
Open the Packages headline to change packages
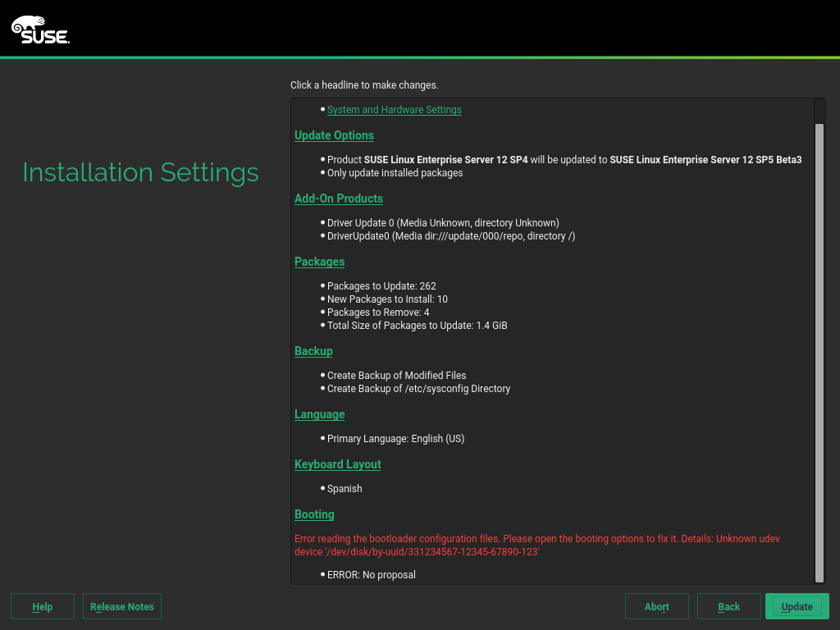coord(319,262)
